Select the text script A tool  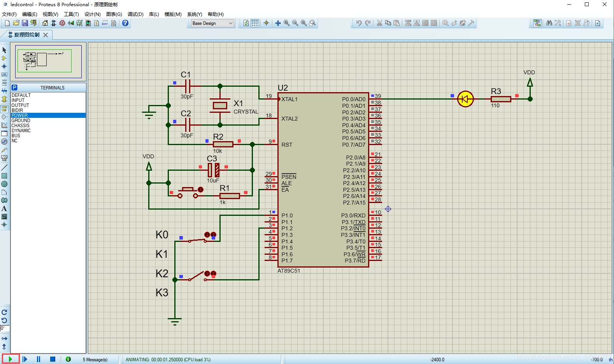pyautogui.click(x=4, y=209)
